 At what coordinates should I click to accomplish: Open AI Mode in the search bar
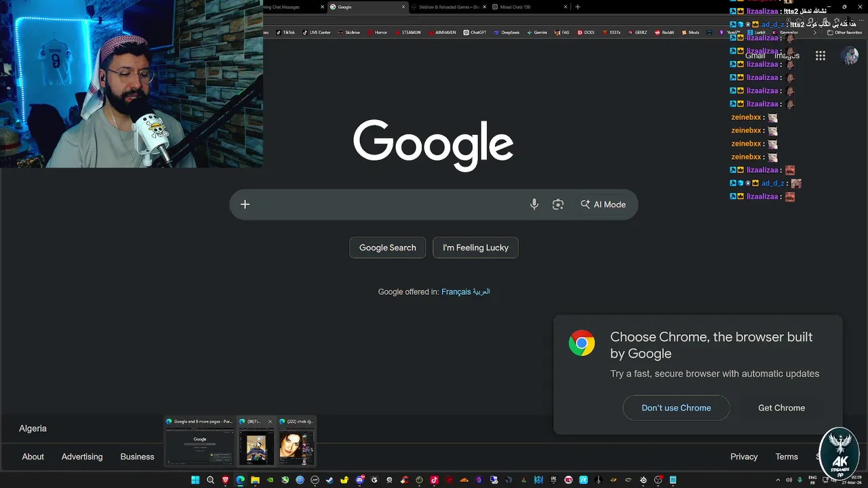[x=603, y=204]
